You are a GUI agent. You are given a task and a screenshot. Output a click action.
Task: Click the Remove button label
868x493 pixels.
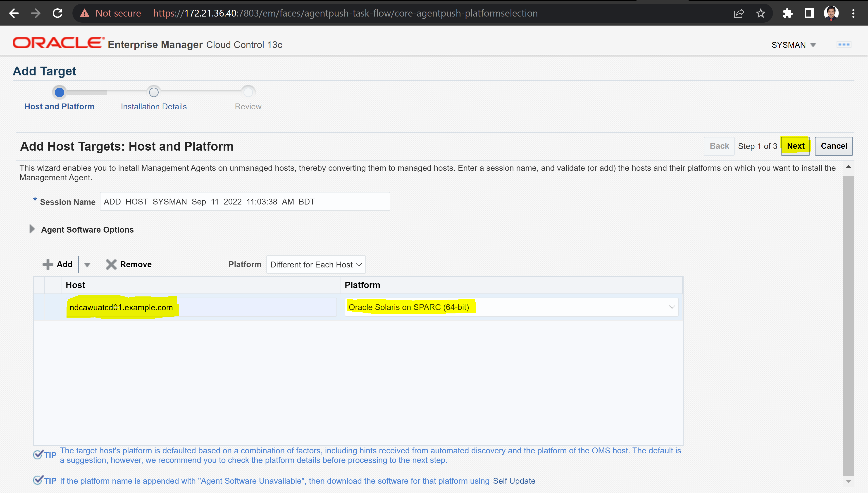(x=136, y=264)
